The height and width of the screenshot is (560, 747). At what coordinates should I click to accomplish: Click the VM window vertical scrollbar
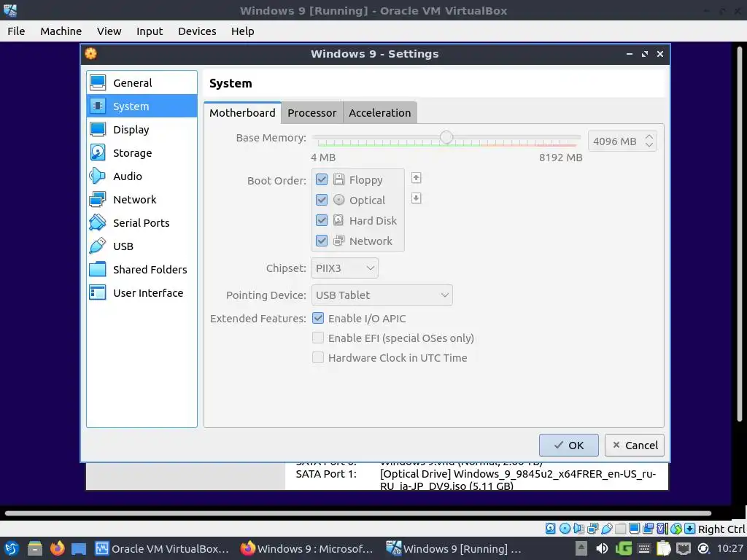pyautogui.click(x=740, y=233)
